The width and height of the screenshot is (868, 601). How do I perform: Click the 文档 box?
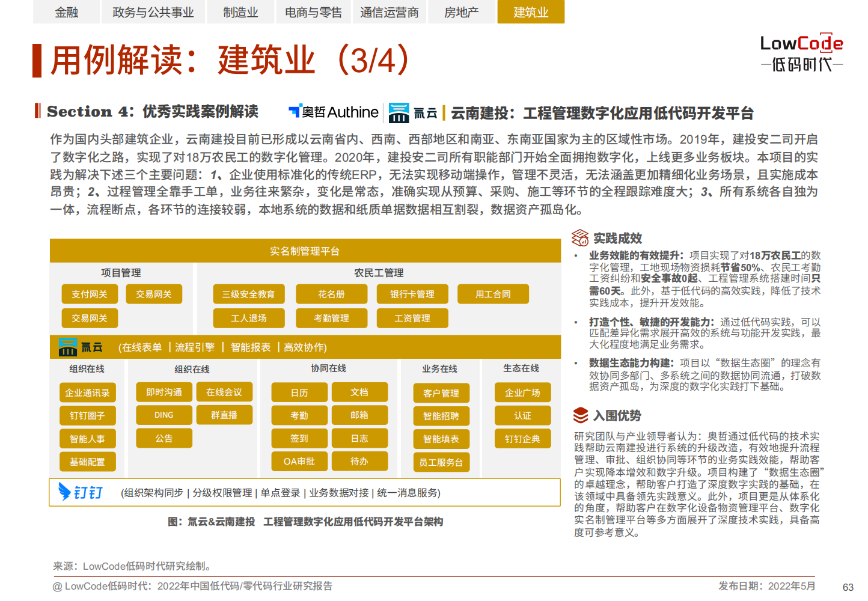click(x=359, y=392)
